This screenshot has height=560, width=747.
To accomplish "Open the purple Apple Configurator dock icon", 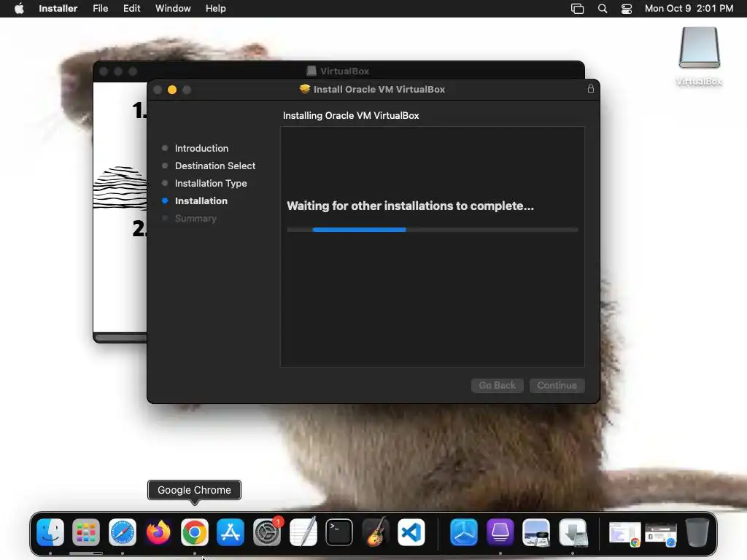I will [x=500, y=532].
